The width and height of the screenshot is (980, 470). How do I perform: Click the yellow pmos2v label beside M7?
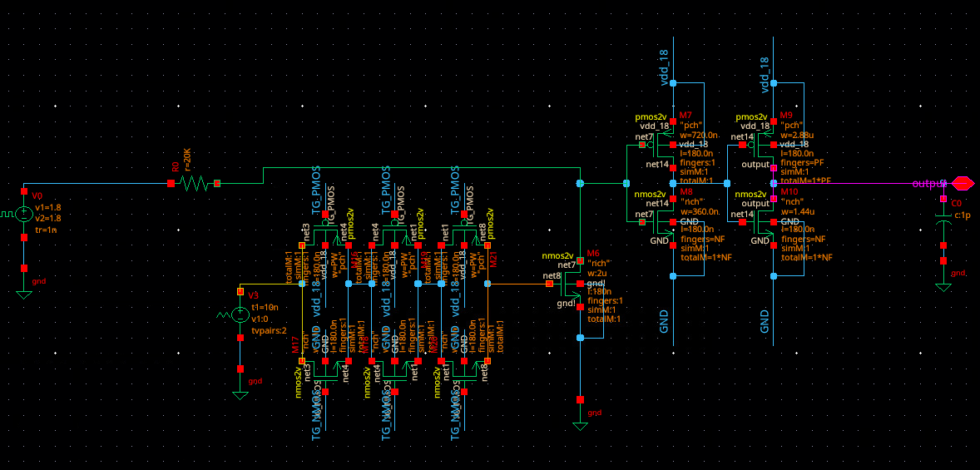point(652,116)
